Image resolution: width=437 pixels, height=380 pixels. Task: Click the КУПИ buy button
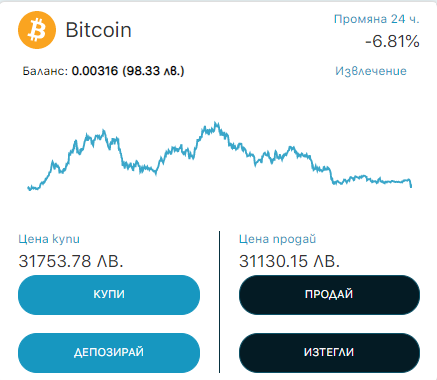109,295
